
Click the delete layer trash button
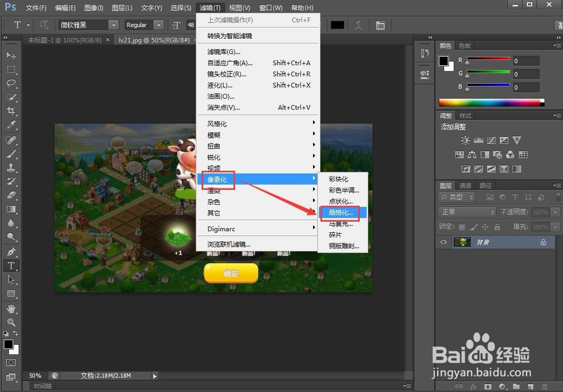coord(544,386)
